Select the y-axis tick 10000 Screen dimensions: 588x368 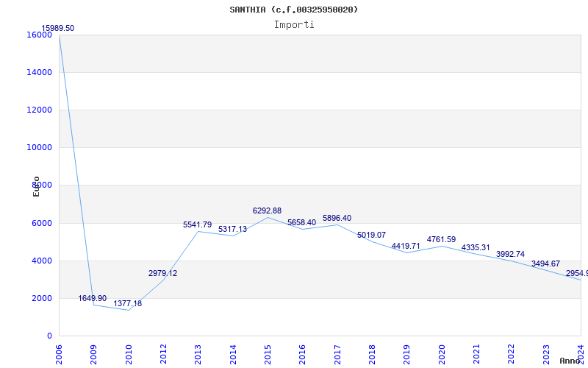(x=39, y=148)
